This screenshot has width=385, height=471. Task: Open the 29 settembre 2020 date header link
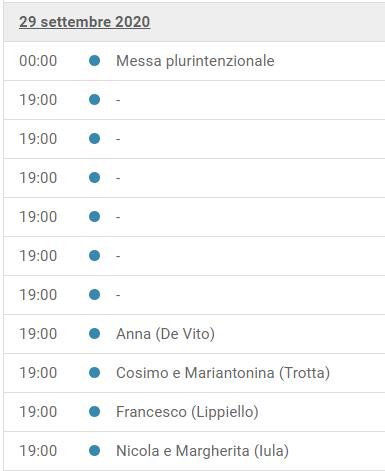[x=84, y=22]
